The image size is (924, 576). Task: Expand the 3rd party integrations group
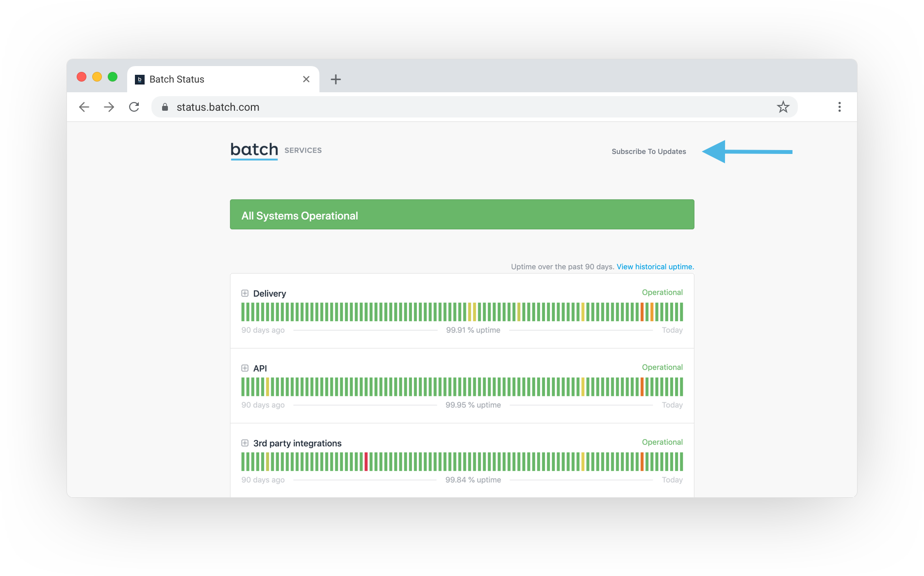coord(245,443)
